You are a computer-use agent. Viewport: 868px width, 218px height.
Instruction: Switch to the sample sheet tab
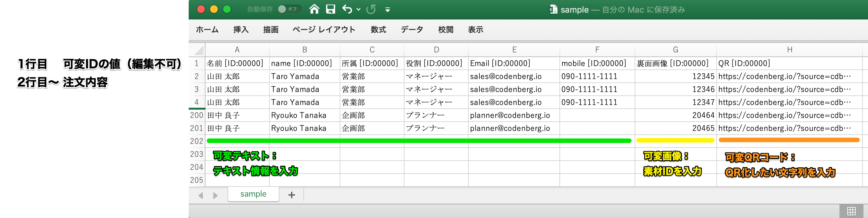(253, 194)
